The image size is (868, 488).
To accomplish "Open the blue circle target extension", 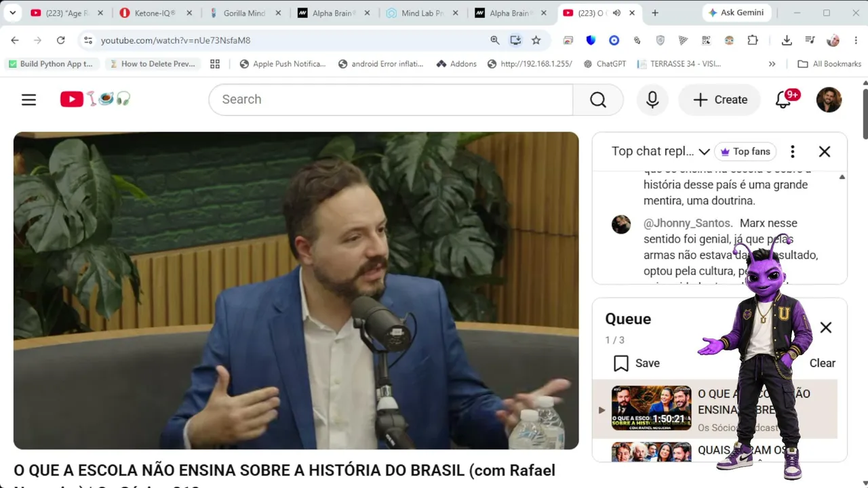I will click(x=614, y=41).
